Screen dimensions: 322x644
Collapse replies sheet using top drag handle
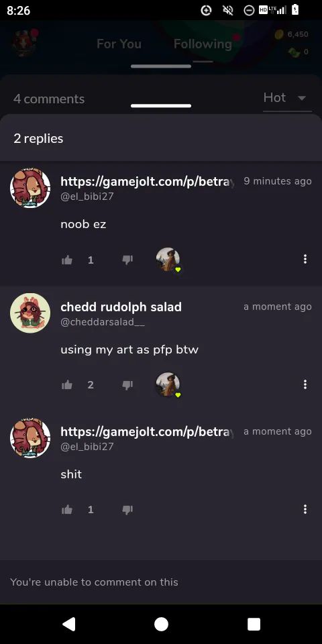coord(161,106)
